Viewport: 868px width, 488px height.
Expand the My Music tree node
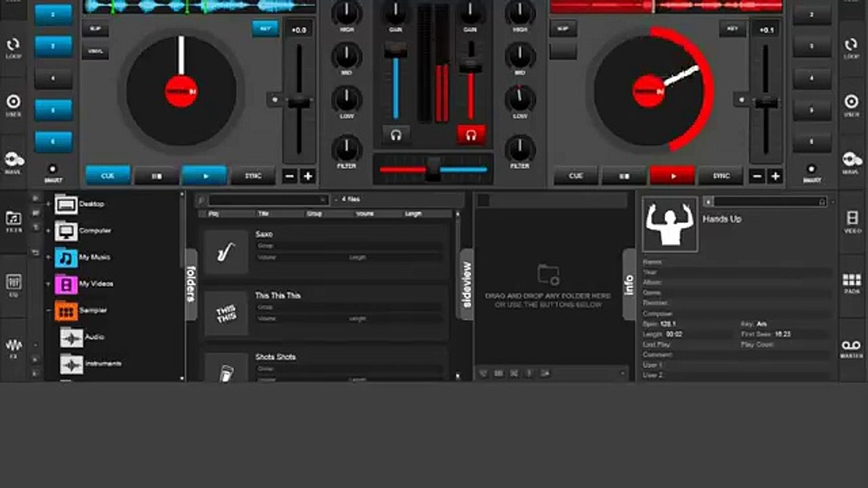48,258
